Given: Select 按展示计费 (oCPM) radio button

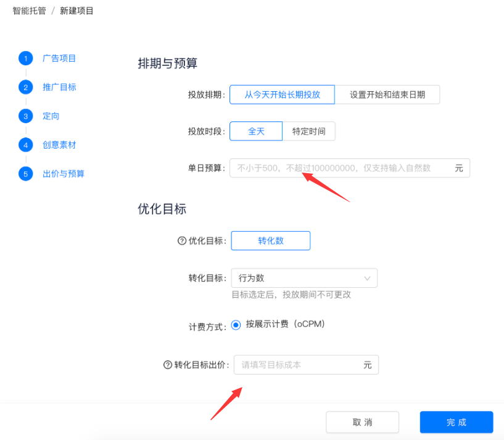Looking at the screenshot, I should [236, 324].
